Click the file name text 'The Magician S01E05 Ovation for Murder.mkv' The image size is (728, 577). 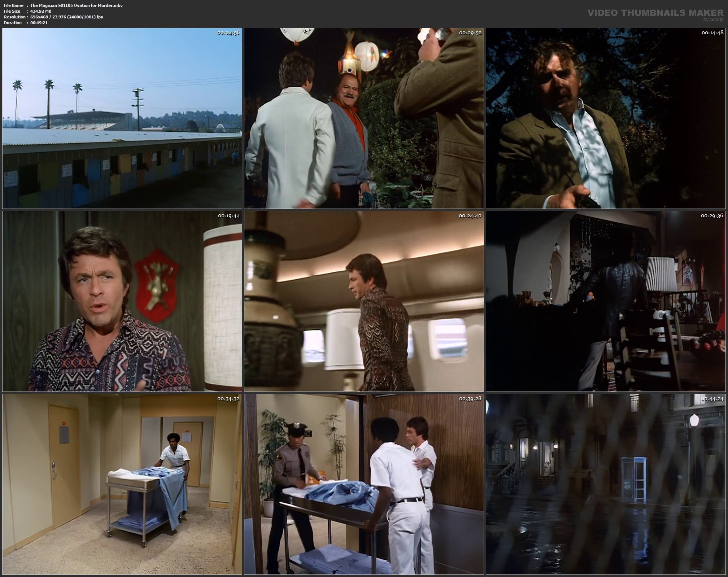(x=77, y=5)
